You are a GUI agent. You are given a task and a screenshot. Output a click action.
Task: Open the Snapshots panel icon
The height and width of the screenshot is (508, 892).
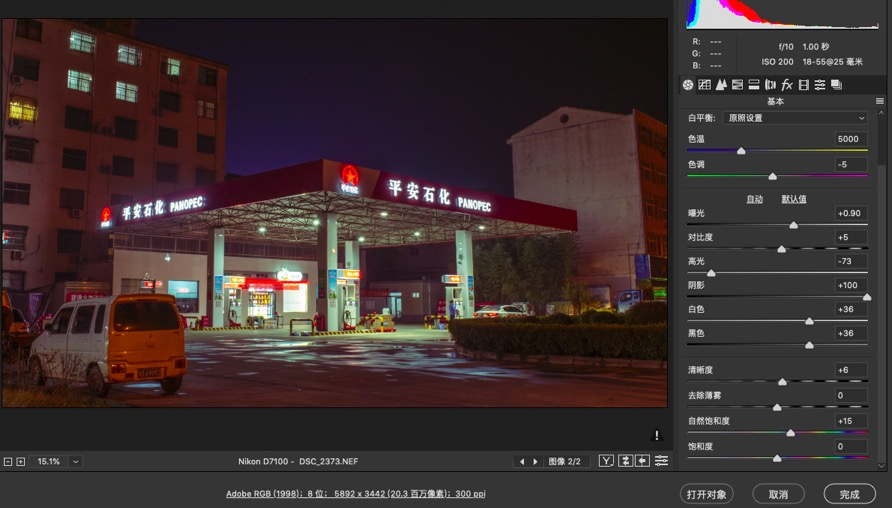pyautogui.click(x=836, y=85)
